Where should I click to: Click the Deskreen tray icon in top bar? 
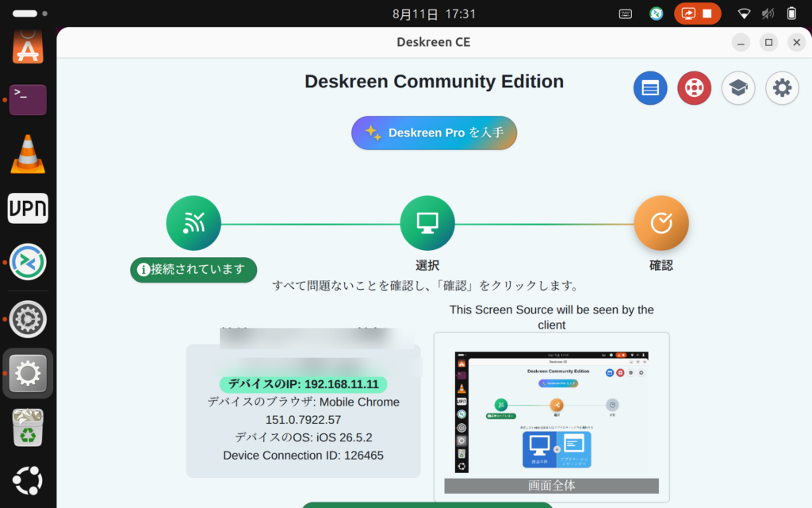point(656,14)
